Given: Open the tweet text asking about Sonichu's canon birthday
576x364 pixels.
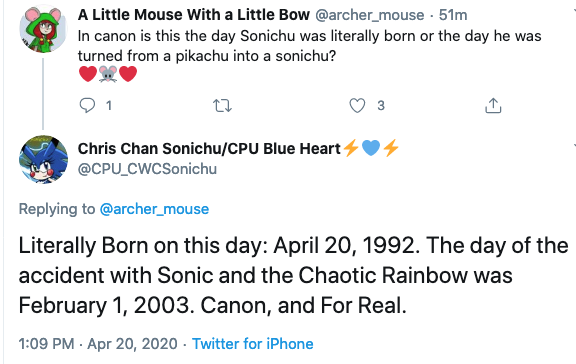Looking at the screenshot, I should point(309,46).
